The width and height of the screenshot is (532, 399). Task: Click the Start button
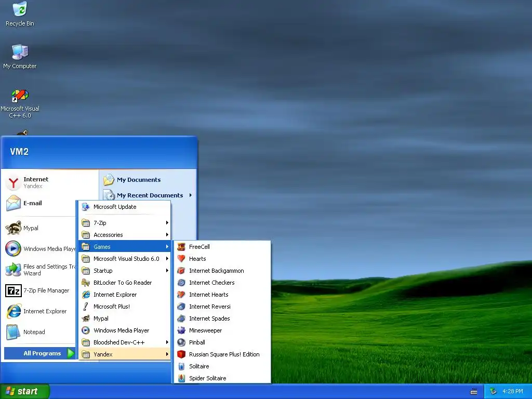point(24,391)
